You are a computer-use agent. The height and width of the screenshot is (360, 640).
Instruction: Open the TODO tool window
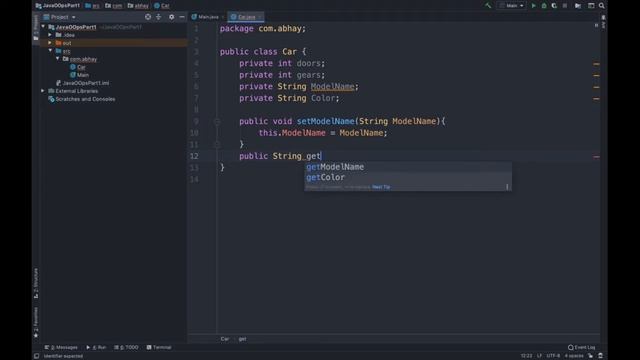126,347
